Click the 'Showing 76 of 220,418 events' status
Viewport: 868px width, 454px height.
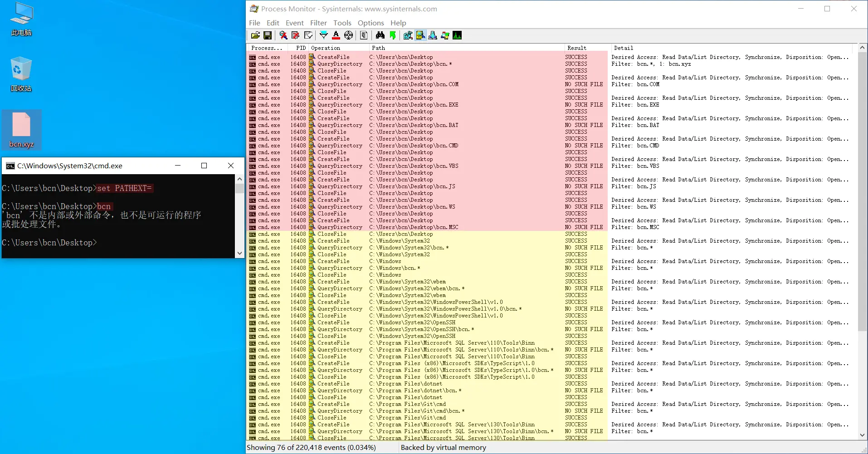(311, 448)
